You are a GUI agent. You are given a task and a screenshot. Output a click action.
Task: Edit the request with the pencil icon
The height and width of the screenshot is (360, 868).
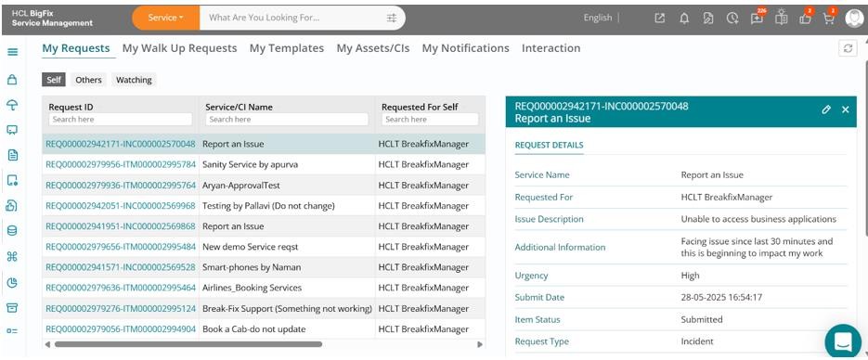[x=826, y=109]
